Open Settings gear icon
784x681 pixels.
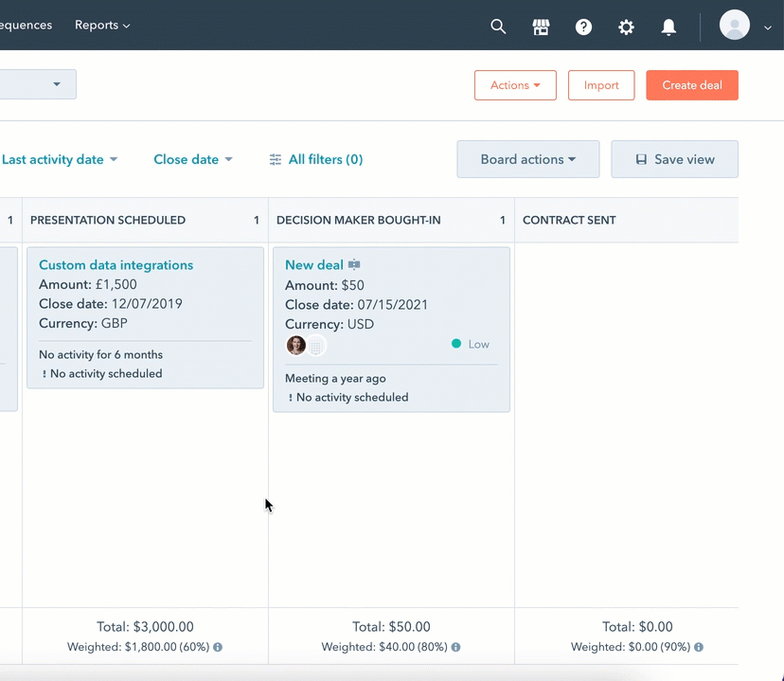pos(626,27)
